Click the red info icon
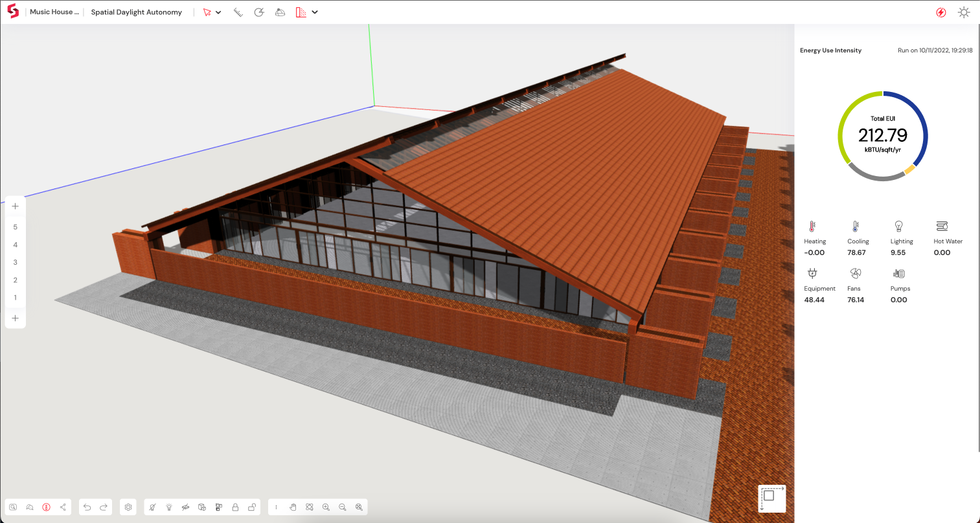 pyautogui.click(x=47, y=507)
